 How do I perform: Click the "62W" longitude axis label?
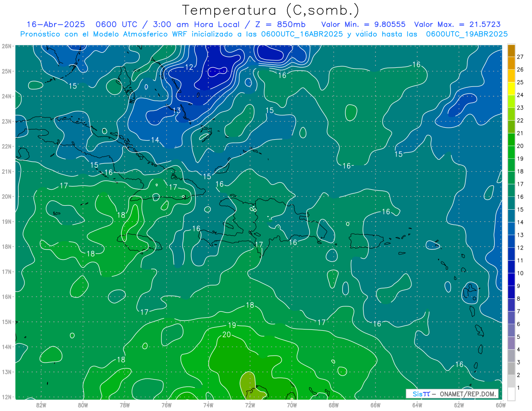(x=459, y=405)
